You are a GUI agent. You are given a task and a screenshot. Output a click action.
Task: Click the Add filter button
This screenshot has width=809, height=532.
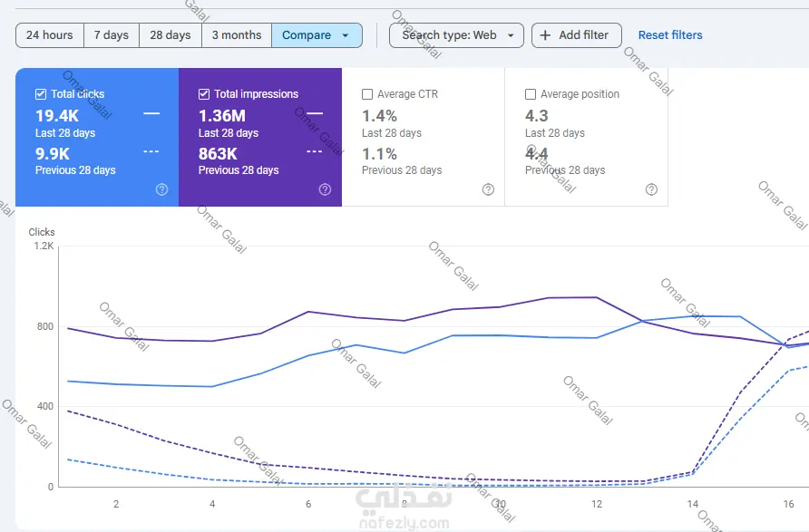[576, 35]
